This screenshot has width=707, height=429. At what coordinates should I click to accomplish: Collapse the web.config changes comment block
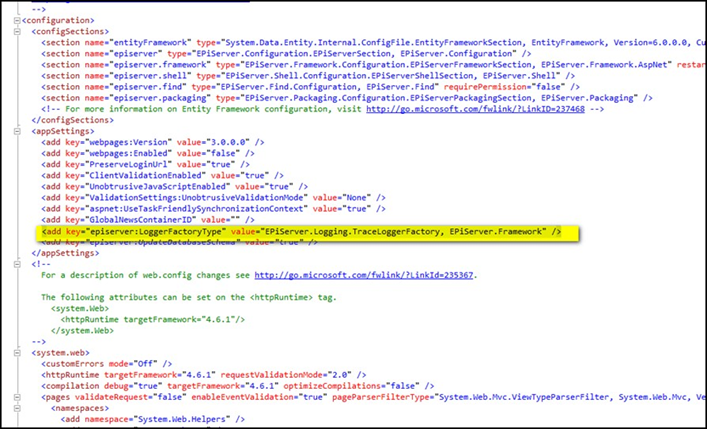tap(17, 264)
